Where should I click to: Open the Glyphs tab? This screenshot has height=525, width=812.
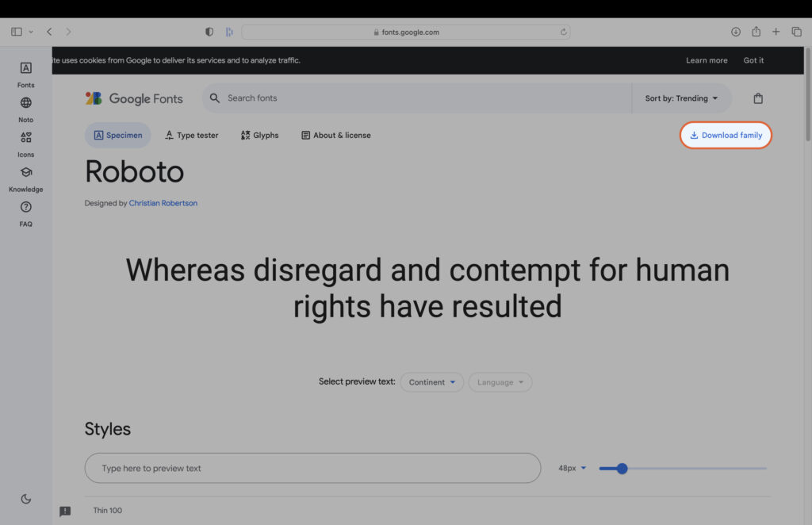pos(259,135)
